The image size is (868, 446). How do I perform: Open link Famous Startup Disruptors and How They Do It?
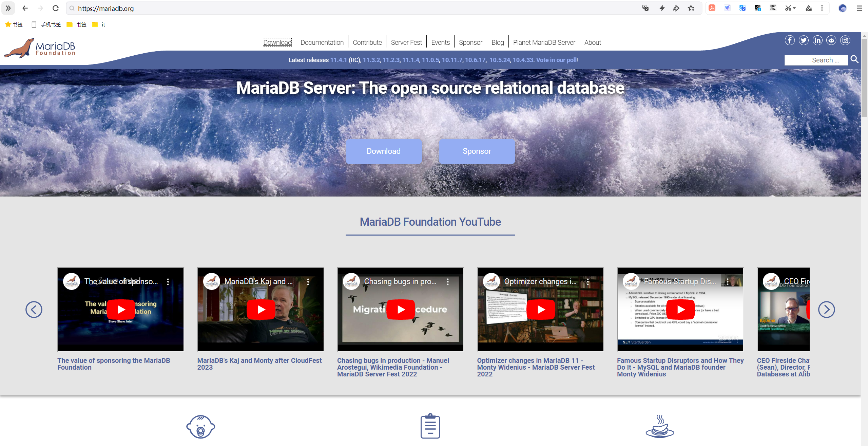[x=680, y=367]
